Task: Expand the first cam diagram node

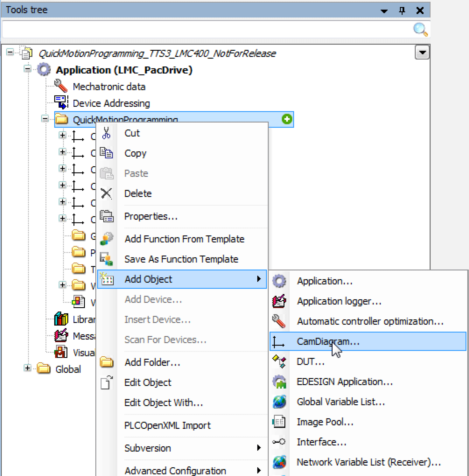Action: click(x=62, y=135)
